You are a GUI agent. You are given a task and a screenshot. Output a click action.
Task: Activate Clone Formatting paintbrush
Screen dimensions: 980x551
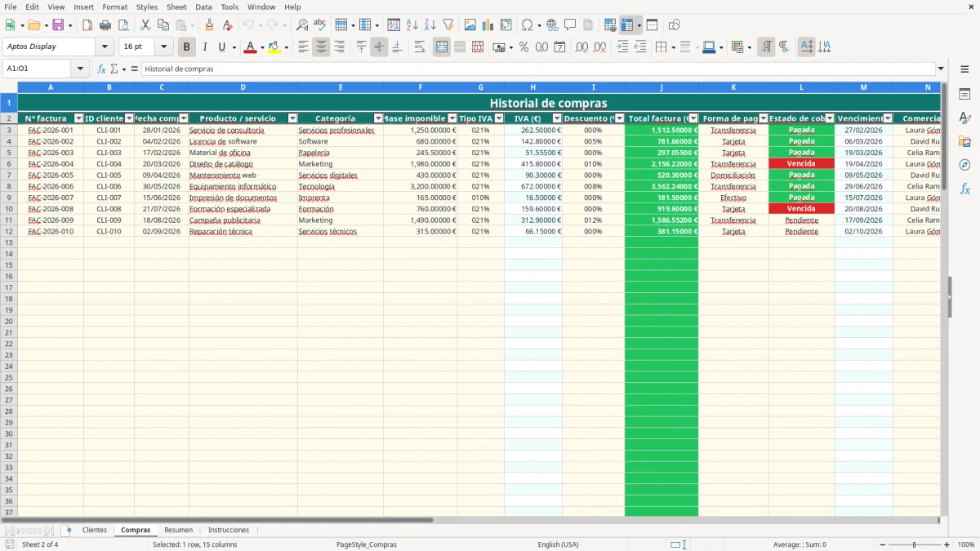click(210, 25)
